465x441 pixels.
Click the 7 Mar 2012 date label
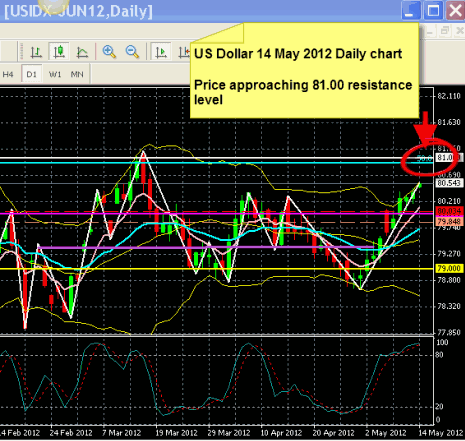point(121,433)
